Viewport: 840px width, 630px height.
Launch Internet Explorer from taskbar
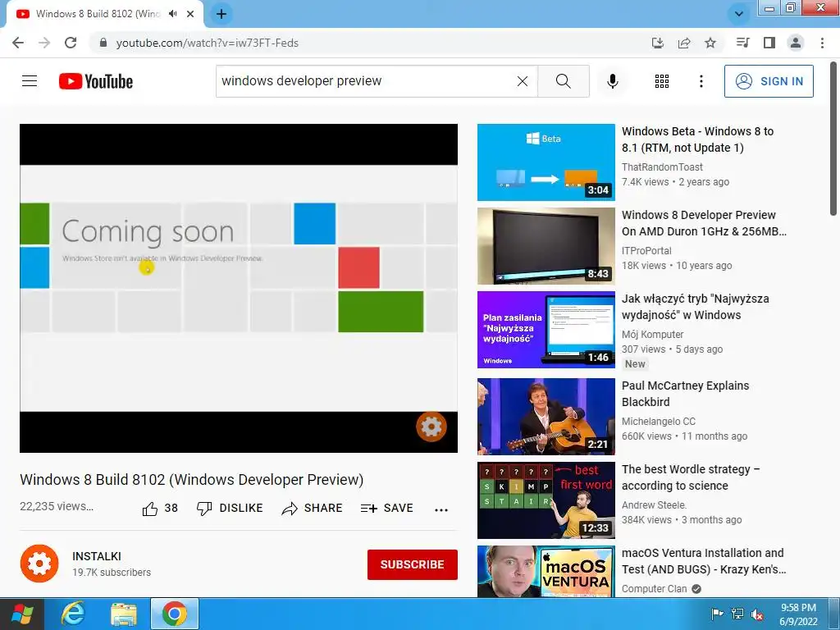[x=73, y=614]
